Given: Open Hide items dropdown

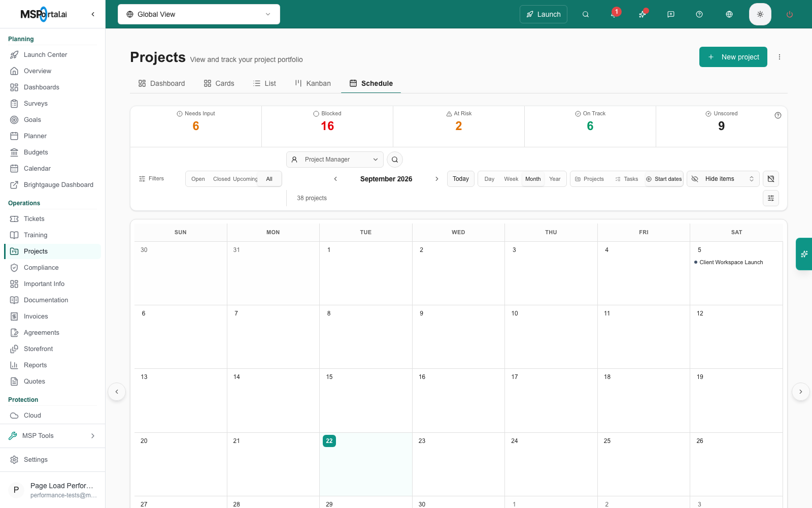Looking at the screenshot, I should 723,179.
